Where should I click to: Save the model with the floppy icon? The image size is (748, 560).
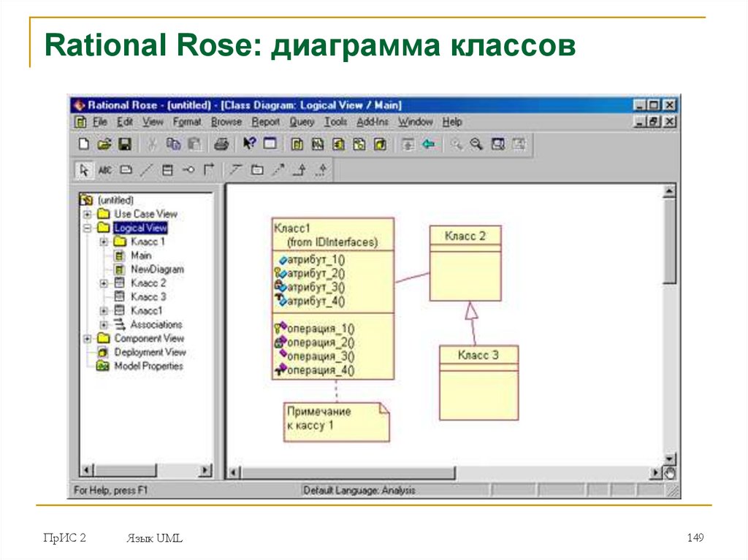124,144
